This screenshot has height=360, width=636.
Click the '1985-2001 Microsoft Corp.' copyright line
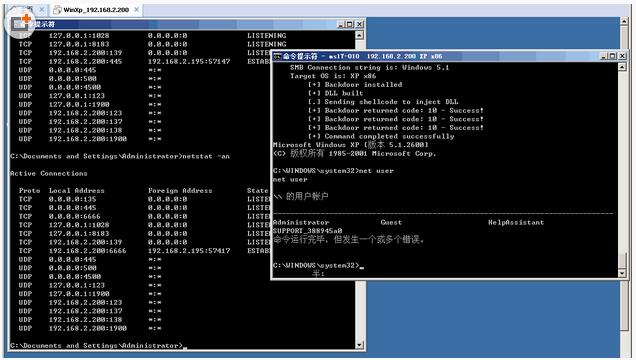[x=355, y=154]
